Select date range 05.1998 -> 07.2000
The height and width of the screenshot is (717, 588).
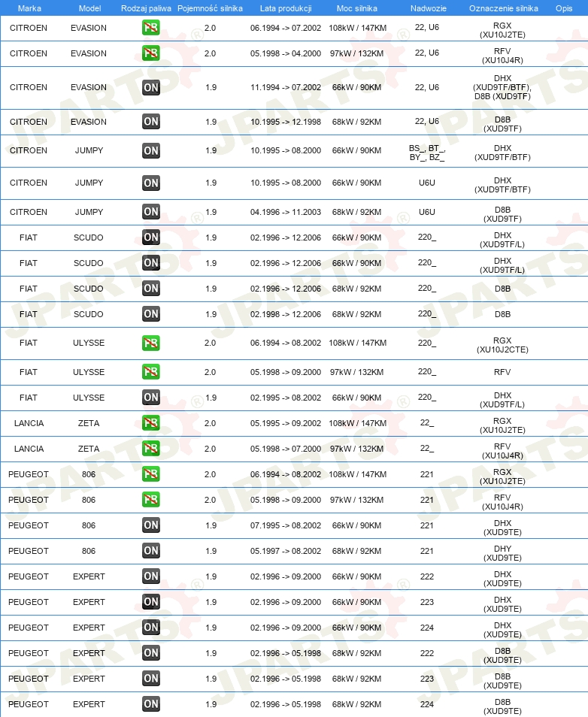pyautogui.click(x=286, y=449)
